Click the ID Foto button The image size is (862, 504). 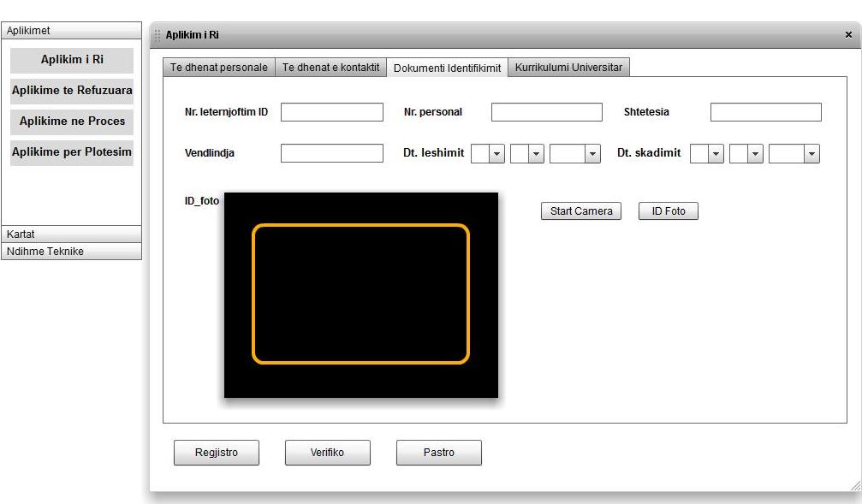pyautogui.click(x=668, y=211)
